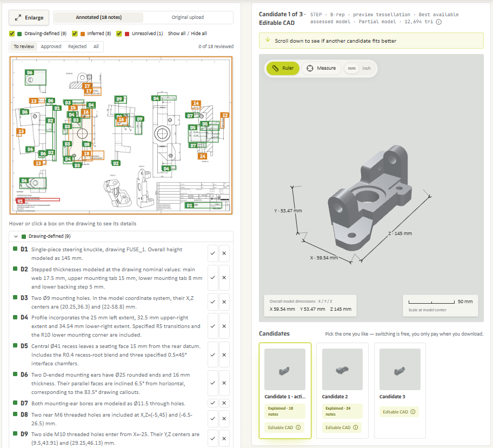Reject note D2 stepped thicknesses

click(x=224, y=278)
